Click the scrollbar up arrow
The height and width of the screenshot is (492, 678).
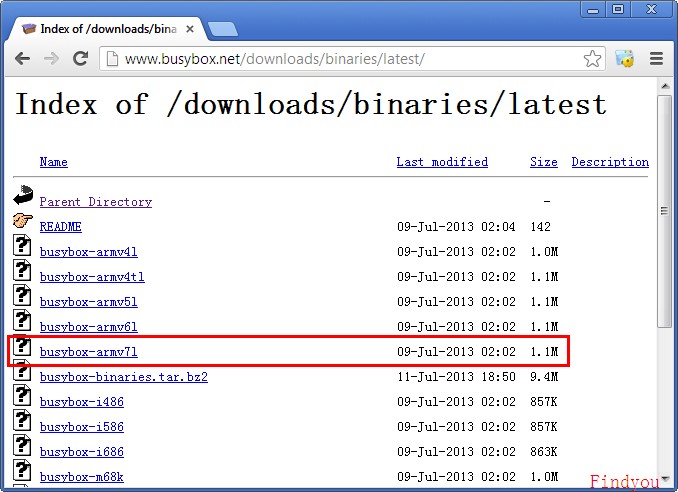coord(665,86)
